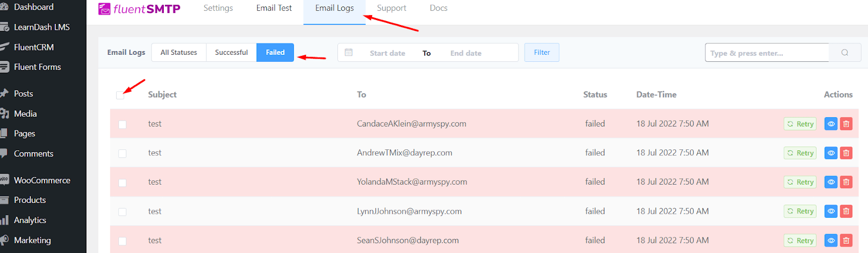
Task: Check the row for LynnJJohnson@armyspy.com
Action: click(123, 212)
